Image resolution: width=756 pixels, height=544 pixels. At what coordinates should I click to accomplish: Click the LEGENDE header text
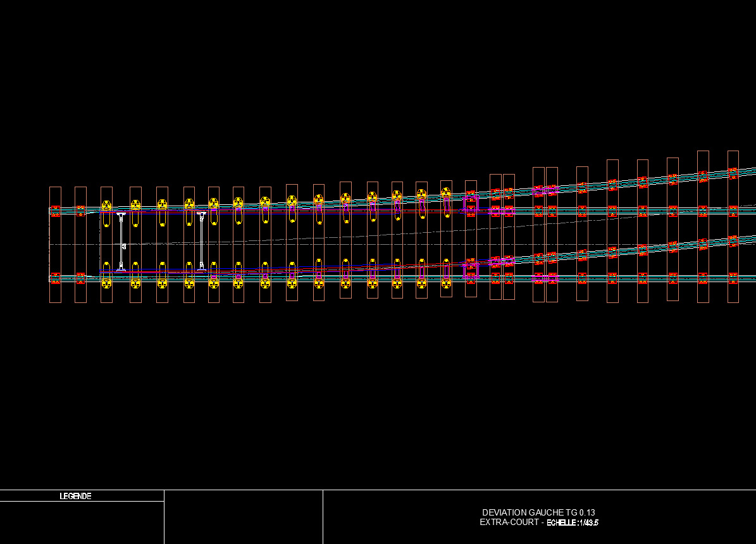(x=75, y=497)
